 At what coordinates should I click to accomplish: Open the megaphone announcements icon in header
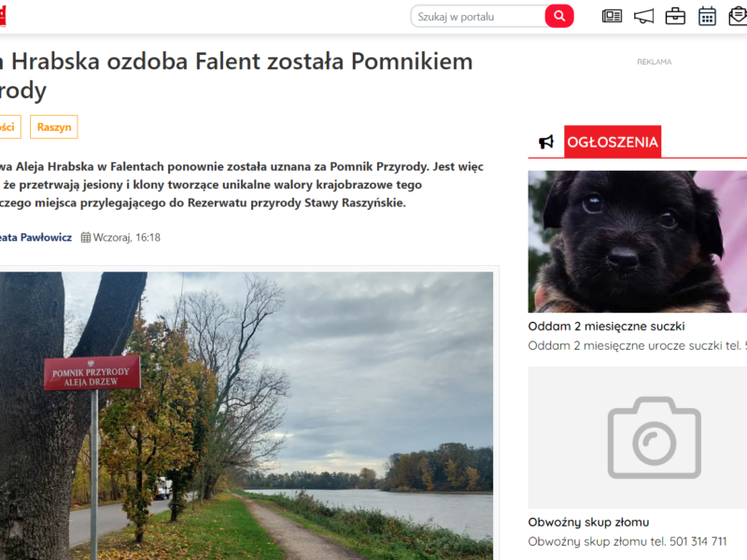(x=643, y=16)
